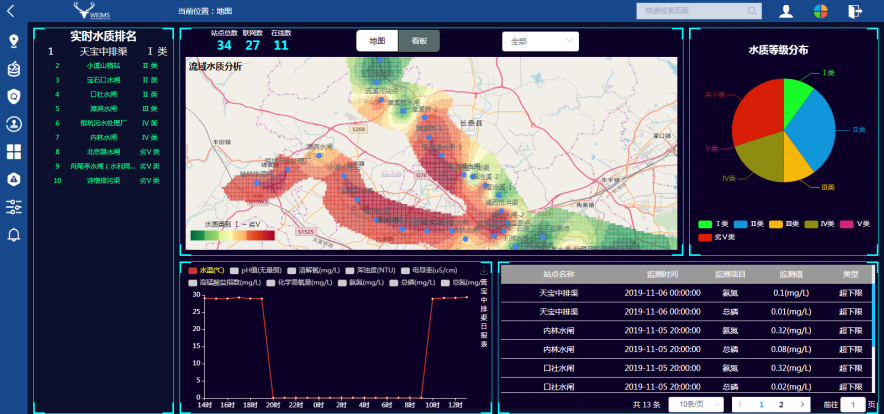The height and width of the screenshot is (414, 884).
Task: Toggle the 水温(℃) series in chart legend
Action: click(210, 270)
